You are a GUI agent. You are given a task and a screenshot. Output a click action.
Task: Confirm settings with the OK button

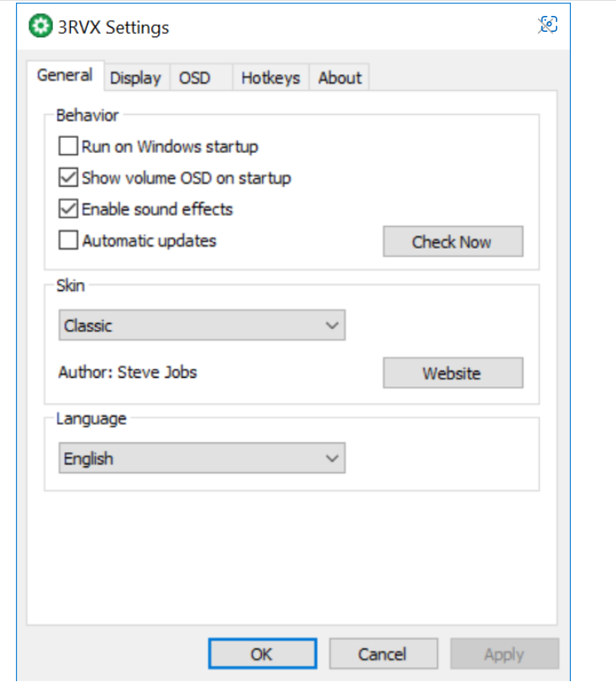[x=262, y=655]
